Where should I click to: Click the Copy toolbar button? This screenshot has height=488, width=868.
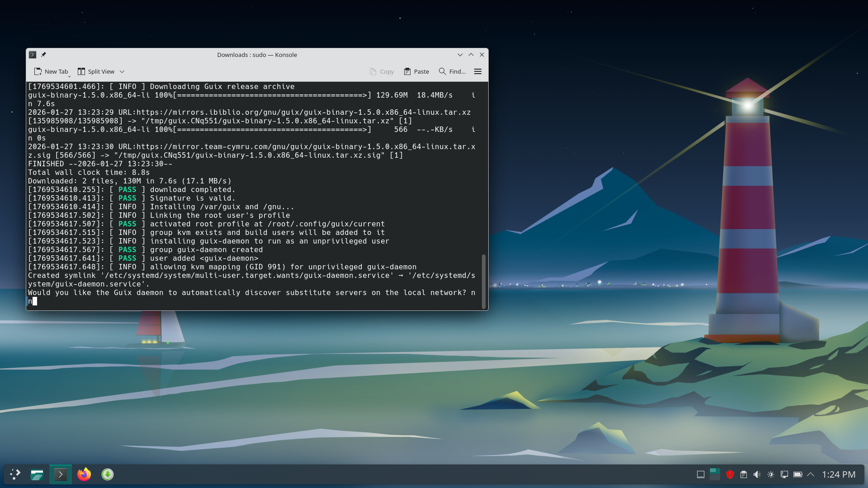click(x=382, y=71)
